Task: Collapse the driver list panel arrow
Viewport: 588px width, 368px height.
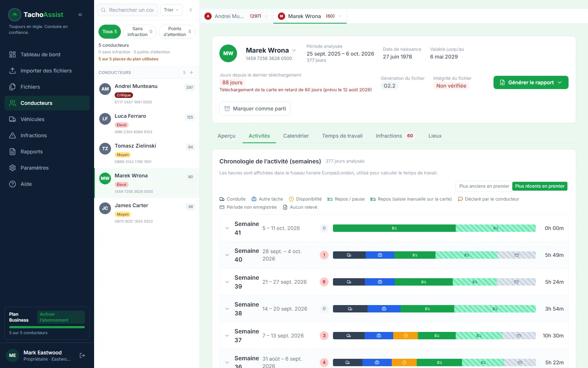Action: coord(191,10)
